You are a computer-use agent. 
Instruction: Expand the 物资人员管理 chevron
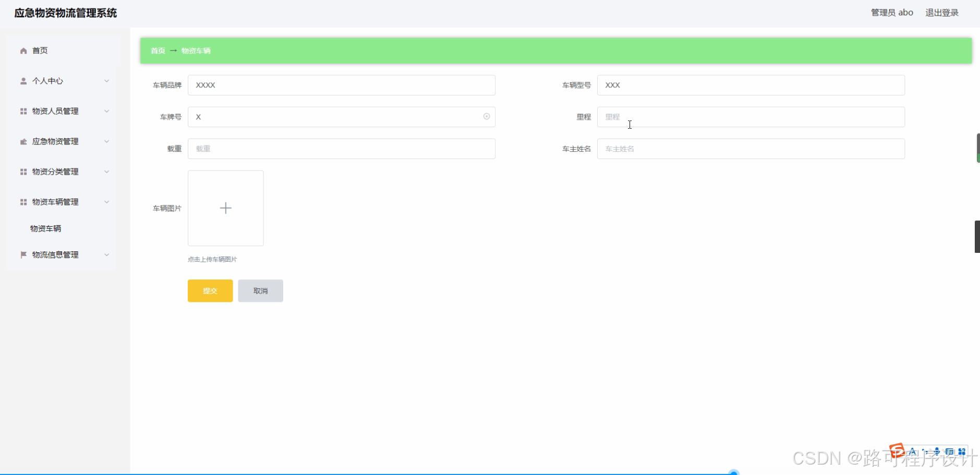click(106, 111)
